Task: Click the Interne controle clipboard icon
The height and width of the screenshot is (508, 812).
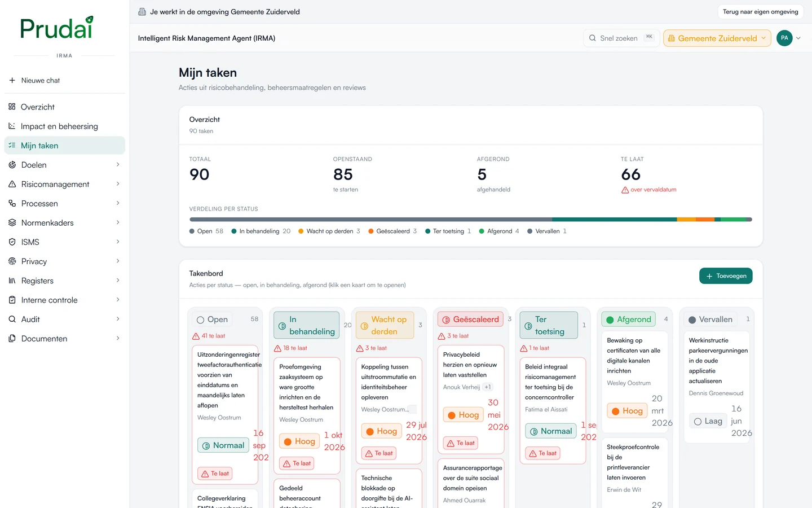Action: tap(12, 300)
